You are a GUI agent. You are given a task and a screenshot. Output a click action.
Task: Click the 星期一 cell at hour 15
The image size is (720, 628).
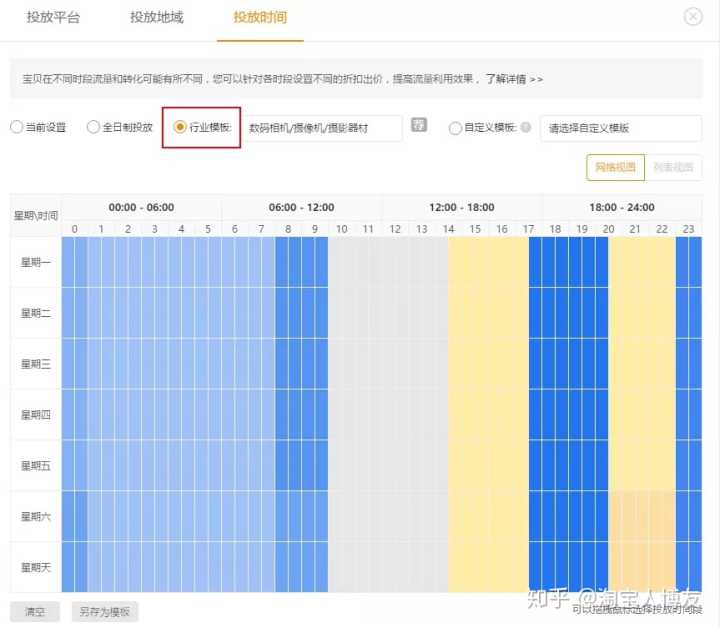(x=475, y=262)
